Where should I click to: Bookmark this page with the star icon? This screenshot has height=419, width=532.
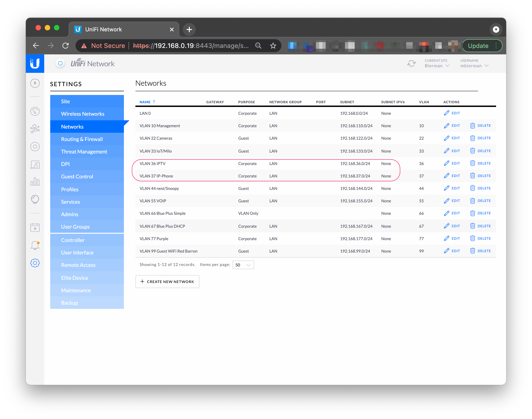tap(273, 46)
